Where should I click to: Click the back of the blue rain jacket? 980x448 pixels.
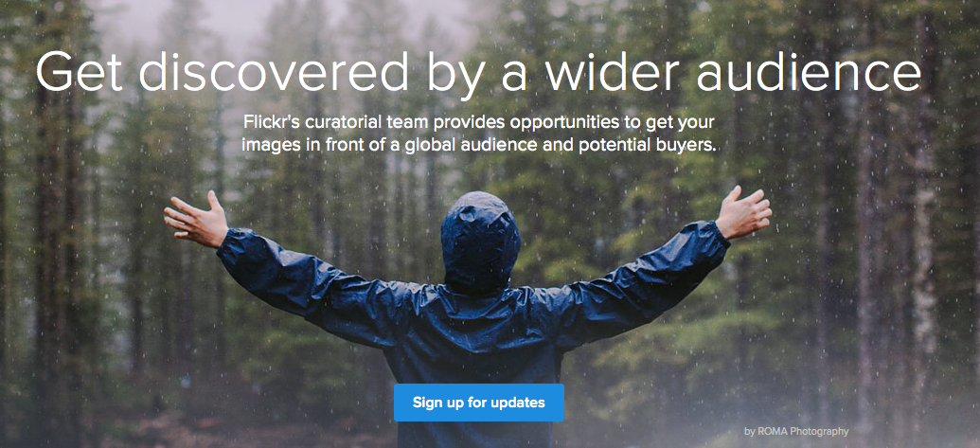(x=480, y=349)
